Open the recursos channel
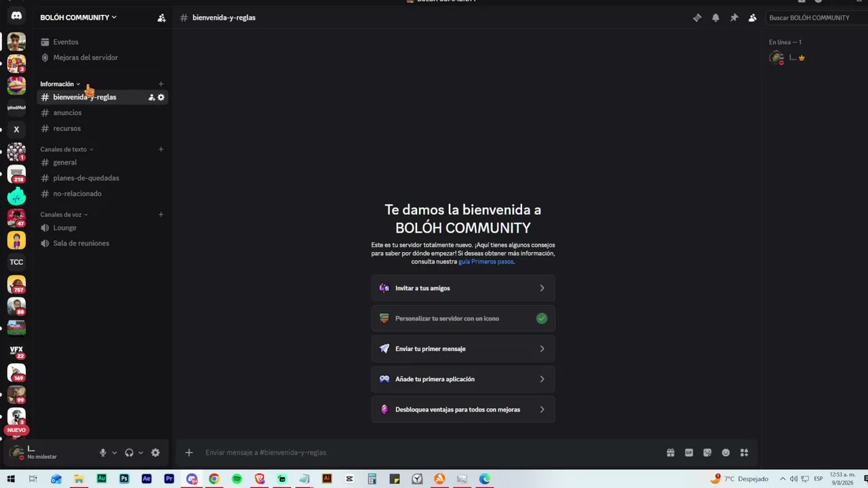The image size is (868, 488). (x=102, y=129)
